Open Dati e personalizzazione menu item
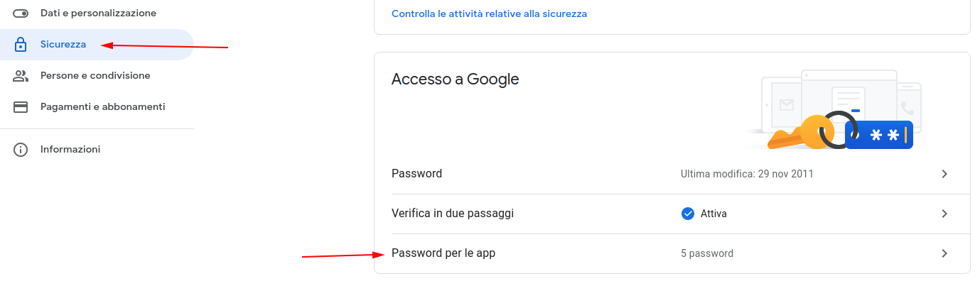This screenshot has width=980, height=286. [x=98, y=13]
